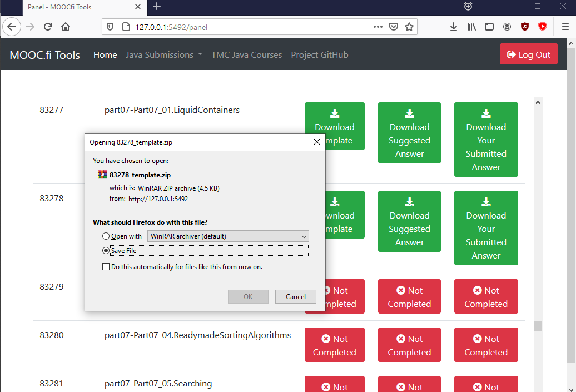This screenshot has width=576, height=392.
Task: Cancel the file download dialog
Action: coord(296,296)
